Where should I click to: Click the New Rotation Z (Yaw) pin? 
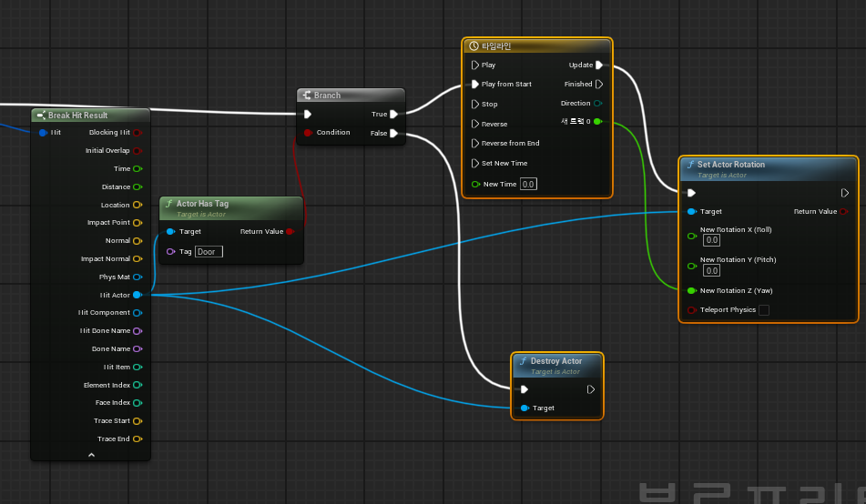(691, 290)
